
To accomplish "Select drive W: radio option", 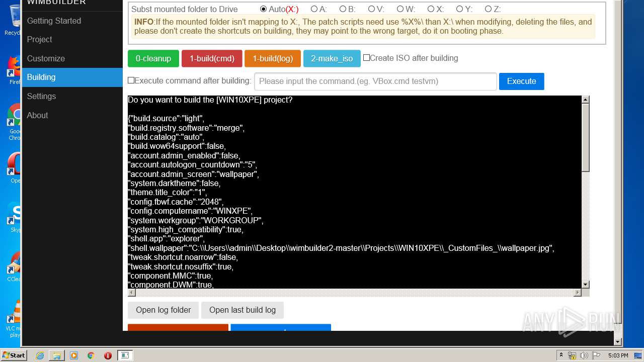I will tap(400, 9).
